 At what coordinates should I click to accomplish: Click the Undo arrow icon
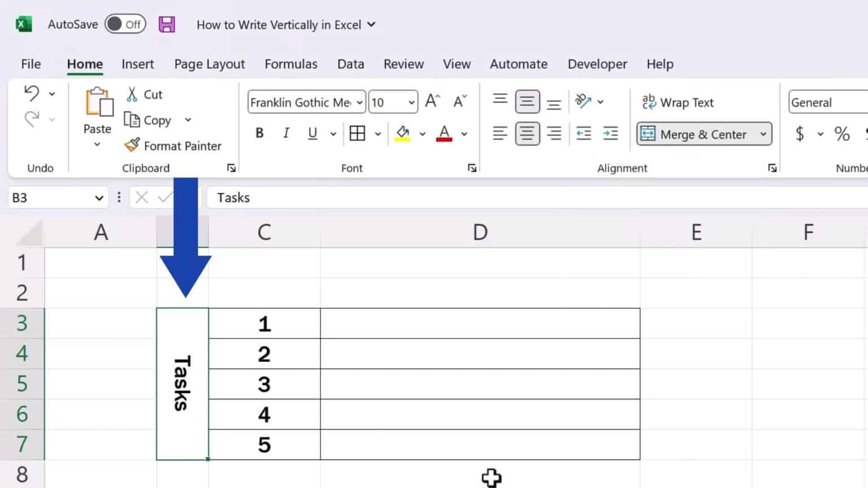click(32, 93)
